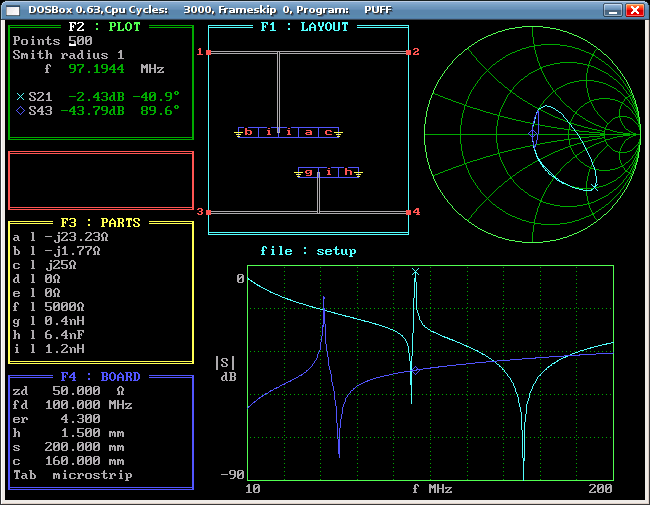Click the er 4.300 board field
This screenshot has width=650, height=505.
[x=56, y=419]
